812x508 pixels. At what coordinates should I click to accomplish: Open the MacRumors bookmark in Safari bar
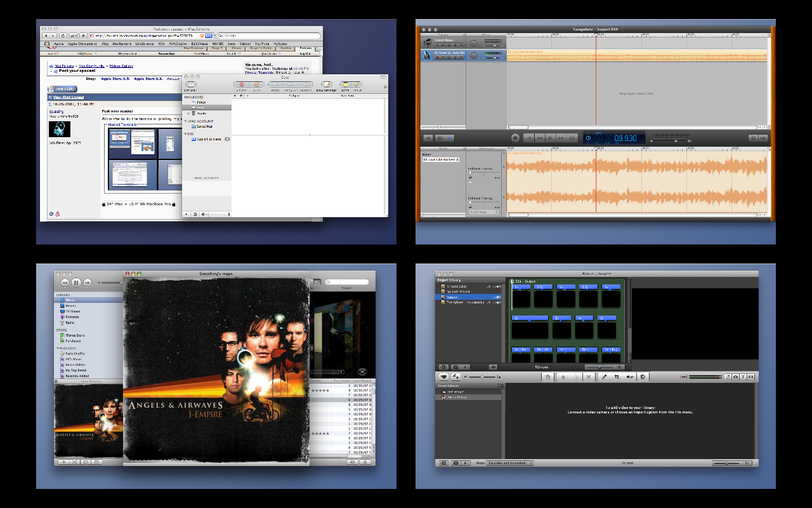(122, 44)
